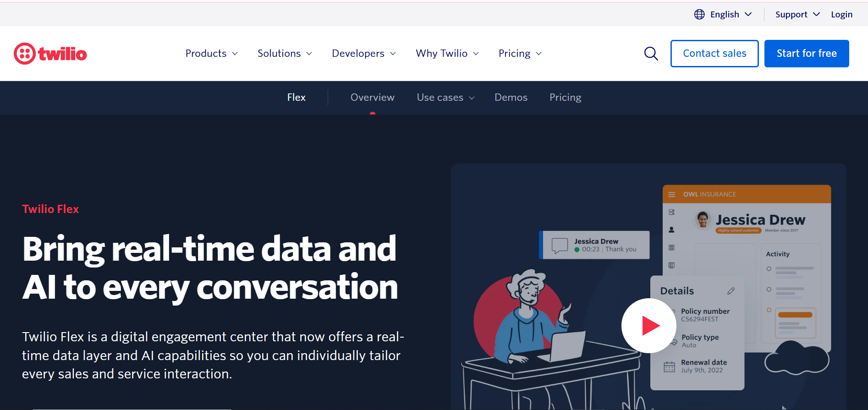Click the Policy number C56294FEST text
868x410 pixels.
click(705, 315)
